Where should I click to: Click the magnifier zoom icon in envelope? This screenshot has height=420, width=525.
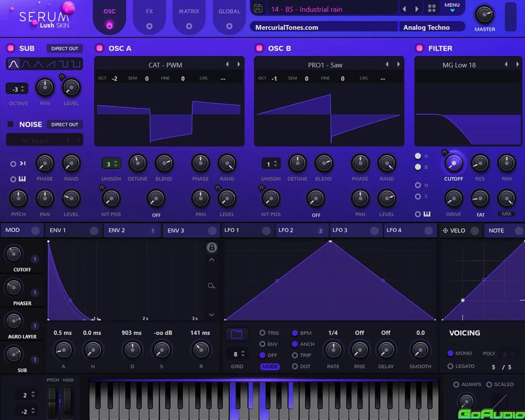[x=211, y=286]
